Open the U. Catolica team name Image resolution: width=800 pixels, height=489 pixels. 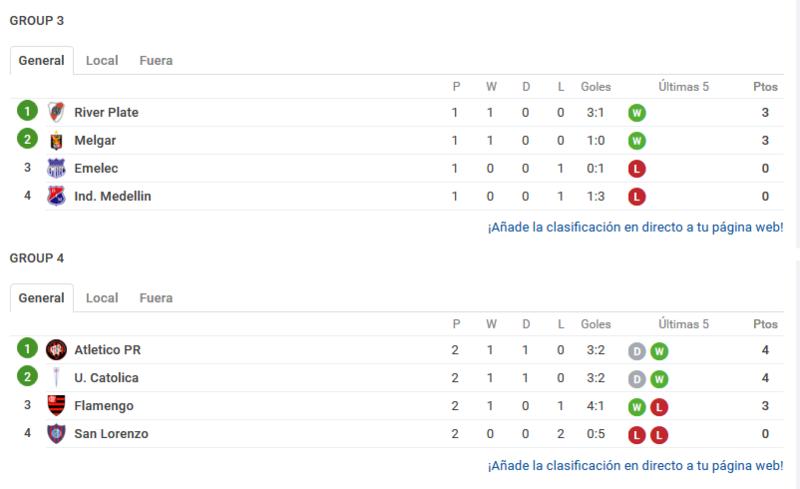pyautogui.click(x=106, y=378)
